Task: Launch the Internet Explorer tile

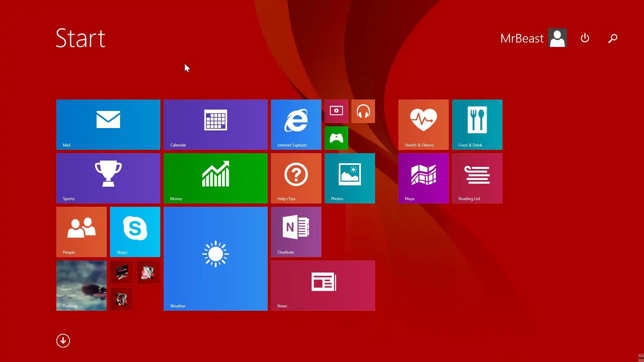Action: click(296, 124)
